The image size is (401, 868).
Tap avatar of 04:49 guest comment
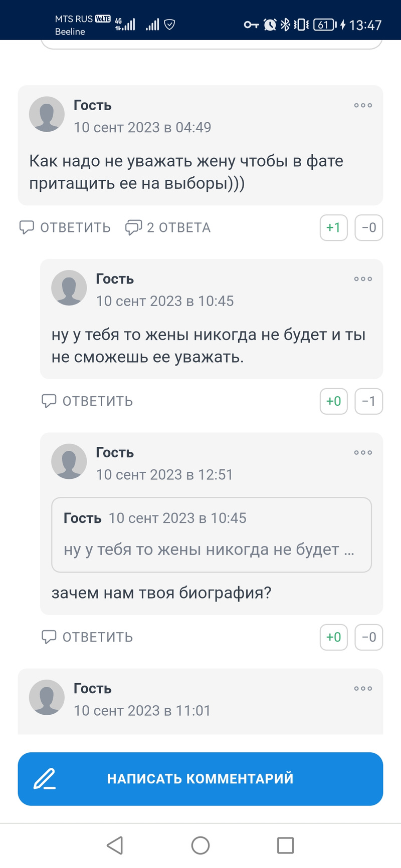click(47, 114)
